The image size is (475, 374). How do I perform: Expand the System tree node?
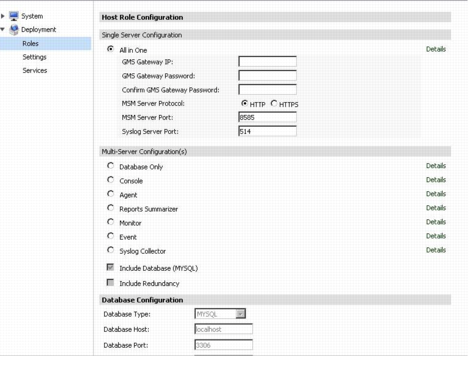click(3, 16)
